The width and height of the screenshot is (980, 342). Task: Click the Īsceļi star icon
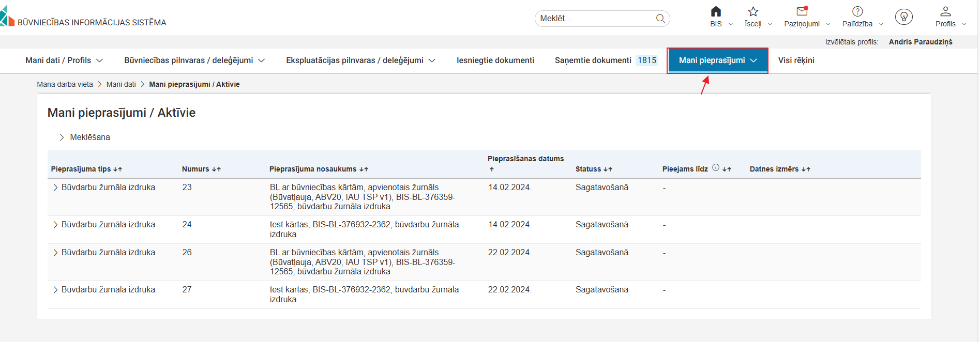[x=753, y=12]
